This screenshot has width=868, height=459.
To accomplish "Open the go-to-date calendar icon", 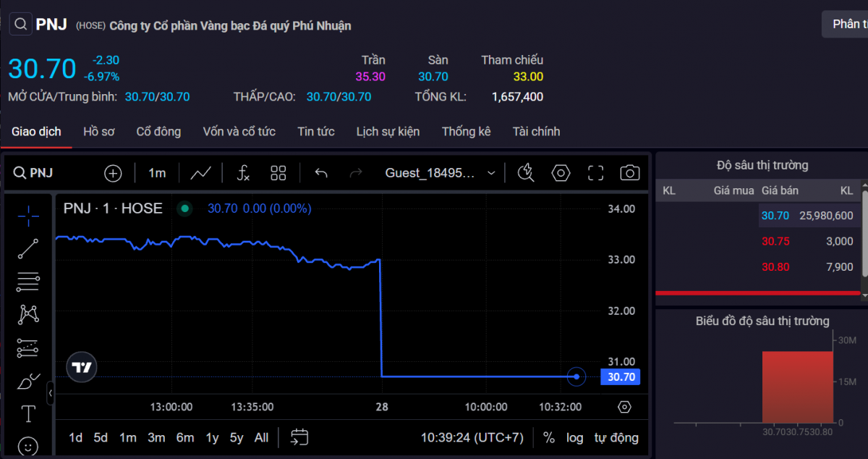I will coord(299,437).
